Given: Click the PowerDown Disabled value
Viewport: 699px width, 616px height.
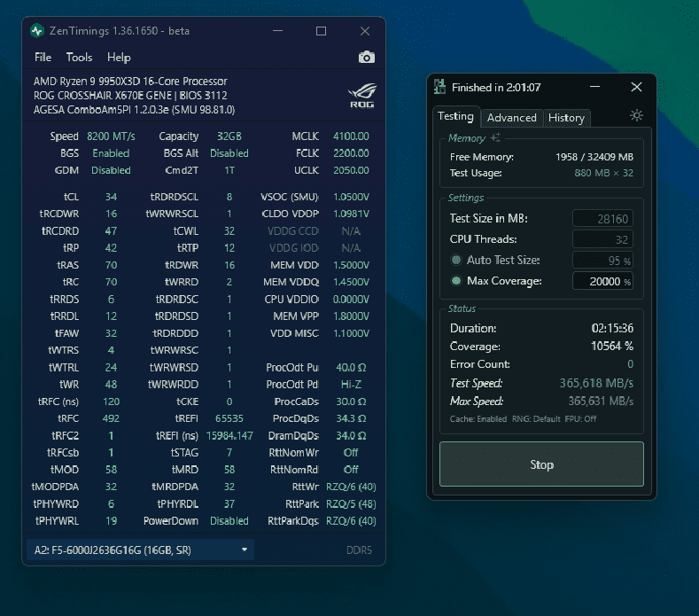Looking at the screenshot, I should tap(229, 520).
